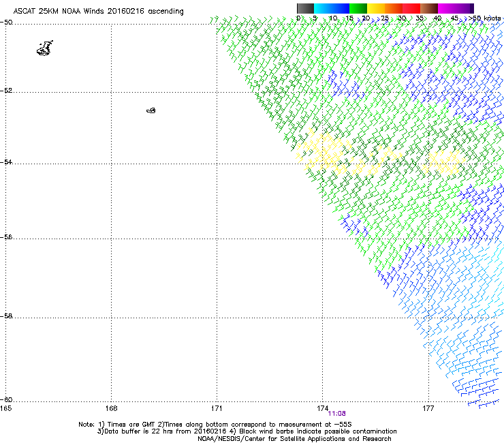Click the '-54' latitude axis label
This screenshot has height=443, width=504.
pyautogui.click(x=6, y=162)
